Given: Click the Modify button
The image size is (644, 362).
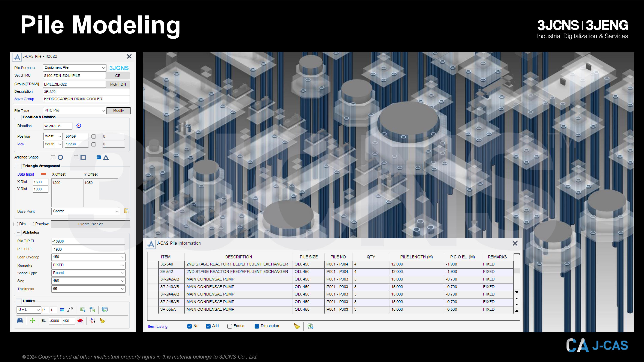Looking at the screenshot, I should tap(118, 110).
